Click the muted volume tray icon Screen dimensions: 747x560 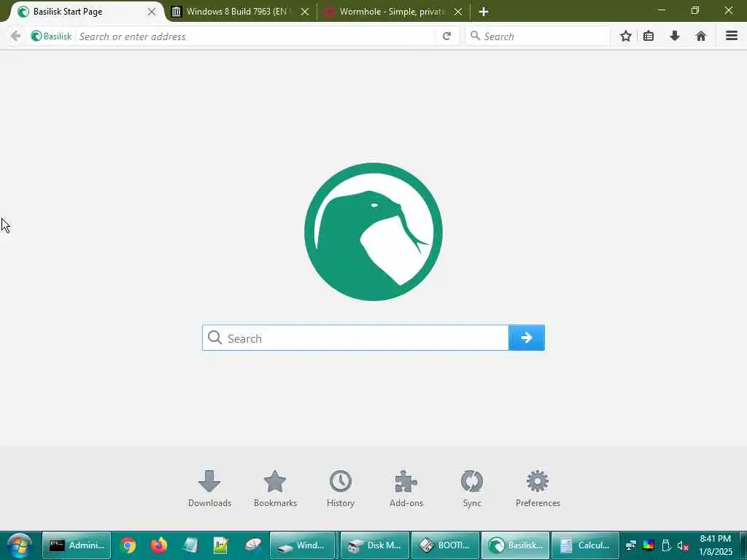click(683, 545)
